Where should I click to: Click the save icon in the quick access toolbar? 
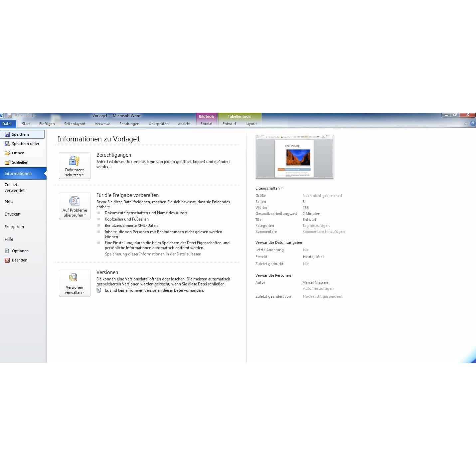click(10, 115)
